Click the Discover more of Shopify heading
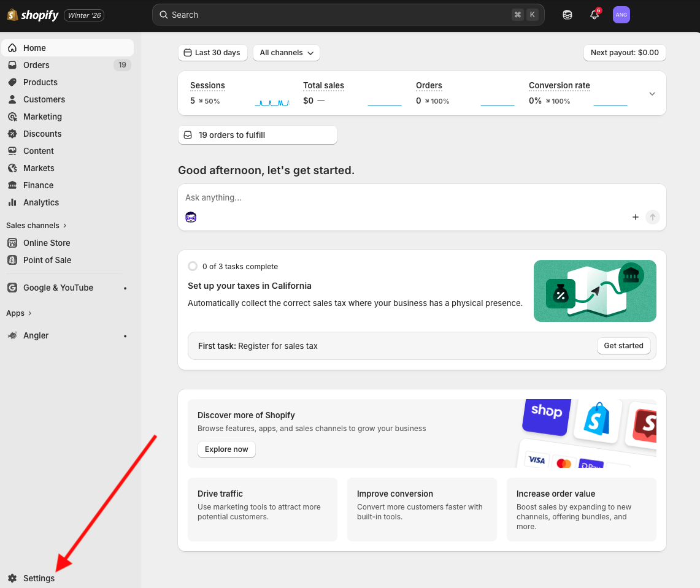Screen dimensions: 700x588 [246, 415]
